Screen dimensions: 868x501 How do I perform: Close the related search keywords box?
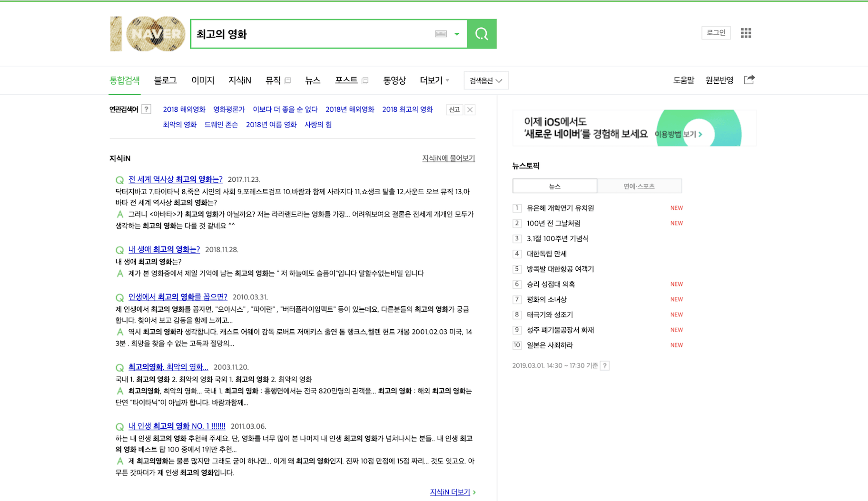coord(470,110)
